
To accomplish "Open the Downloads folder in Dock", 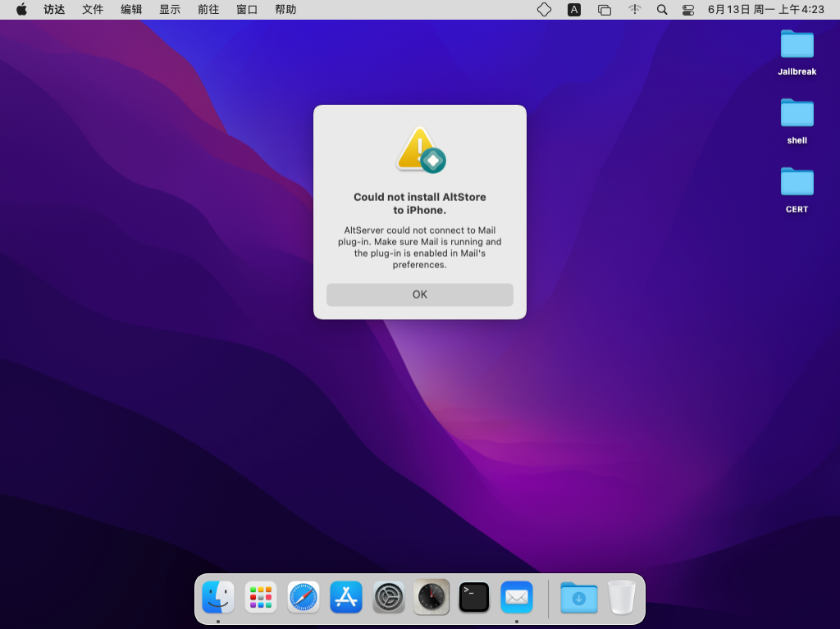I will pos(578,597).
